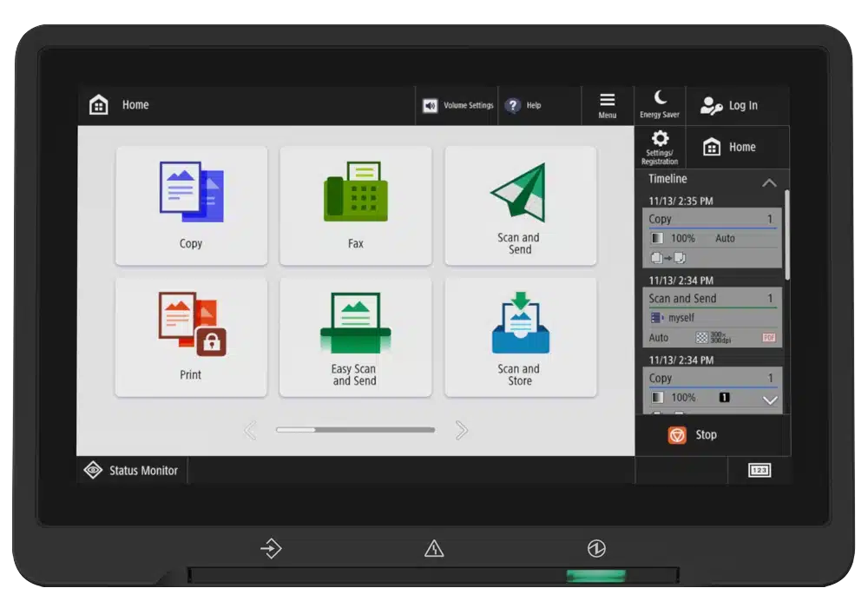This screenshot has width=868, height=608.
Task: Select the Scan and Send timeline entry
Action: tap(712, 317)
